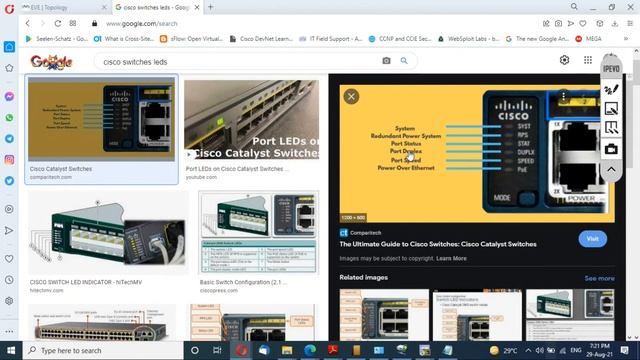Open the IT Field Support bookmark
Viewport: 640px width, 360px height.
331,39
